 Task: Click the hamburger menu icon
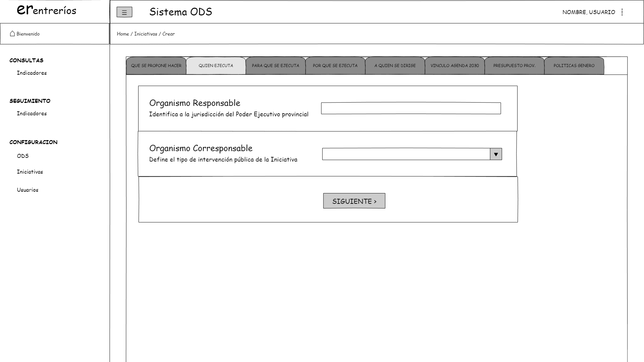(x=124, y=12)
